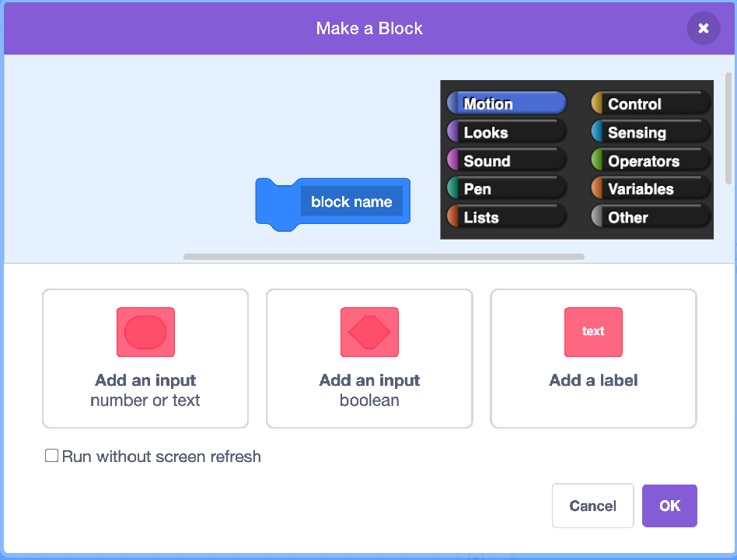Click the OK button
The image size is (737, 560).
point(669,505)
